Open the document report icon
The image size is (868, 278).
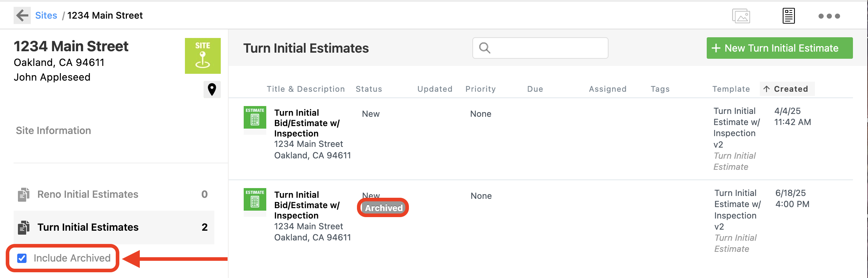click(x=788, y=16)
